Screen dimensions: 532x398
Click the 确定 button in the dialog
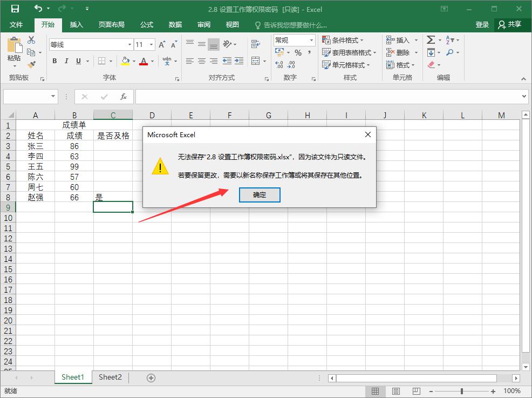pos(260,194)
